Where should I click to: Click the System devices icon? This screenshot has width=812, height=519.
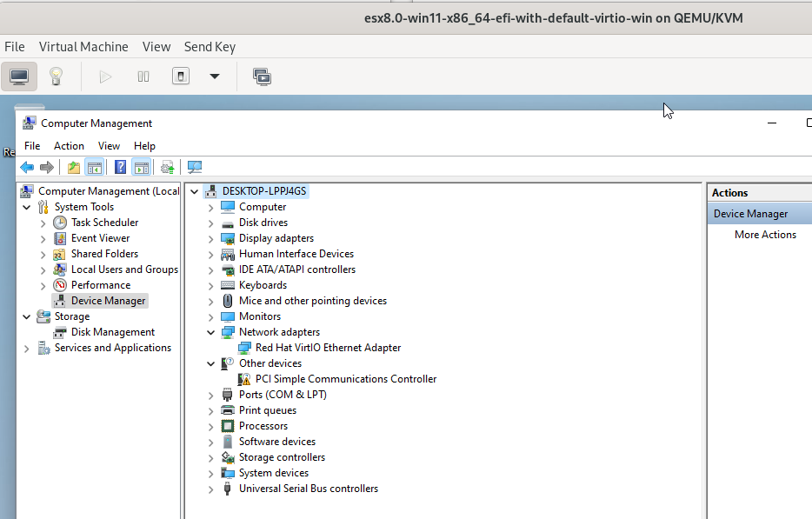pos(227,473)
